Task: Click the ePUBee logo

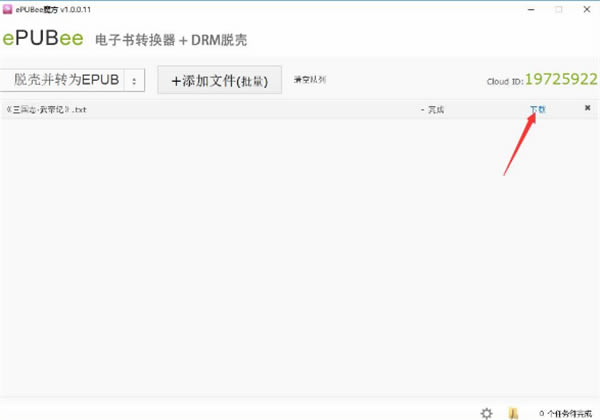Action: (x=43, y=38)
